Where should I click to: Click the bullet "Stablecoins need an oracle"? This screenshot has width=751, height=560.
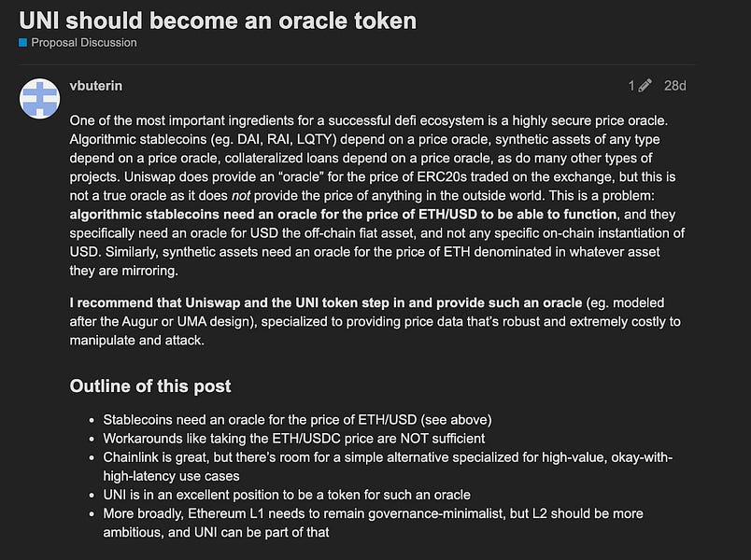297,420
